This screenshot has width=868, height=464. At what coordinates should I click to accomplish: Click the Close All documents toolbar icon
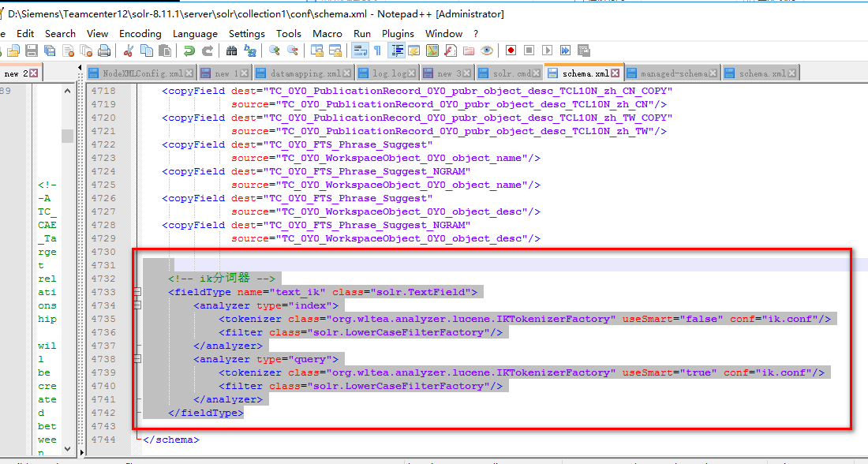[x=86, y=51]
